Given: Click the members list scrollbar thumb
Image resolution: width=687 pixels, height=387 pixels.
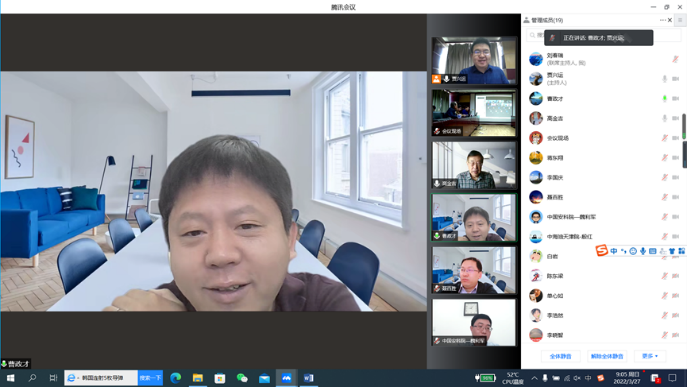Looking at the screenshot, I should (x=684, y=126).
